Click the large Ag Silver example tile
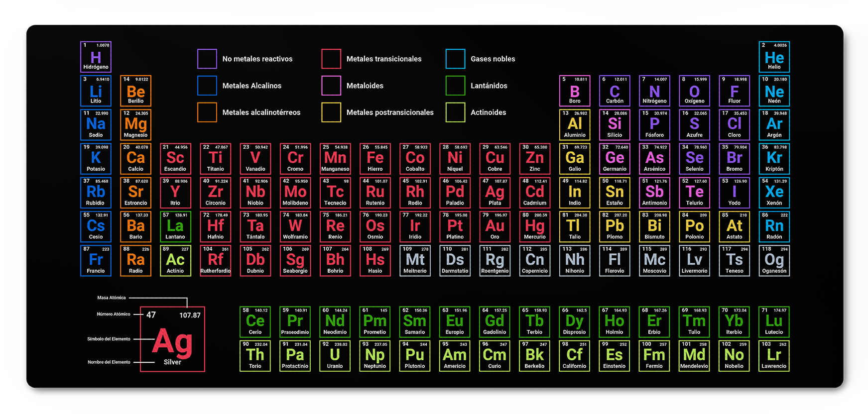 [x=172, y=339]
